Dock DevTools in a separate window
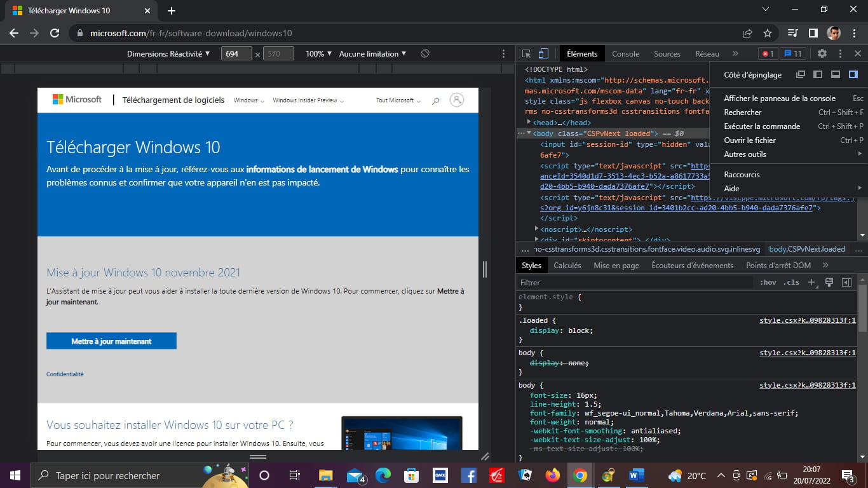 coord(801,74)
